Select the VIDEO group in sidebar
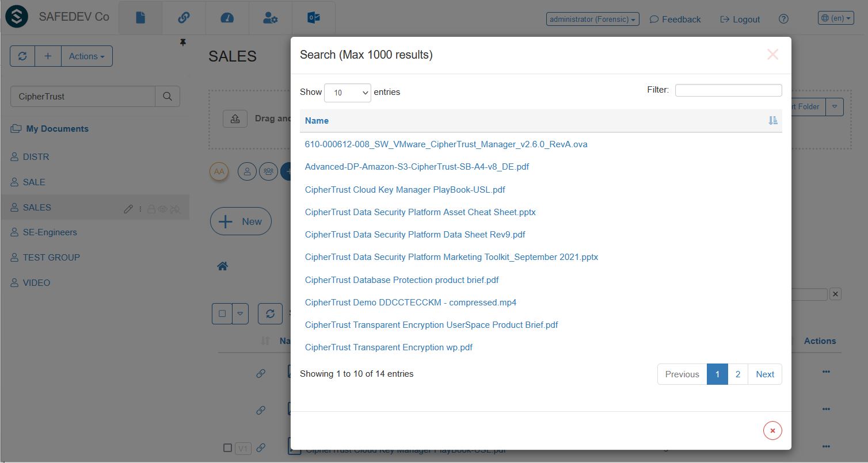This screenshot has height=463, width=868. [36, 283]
